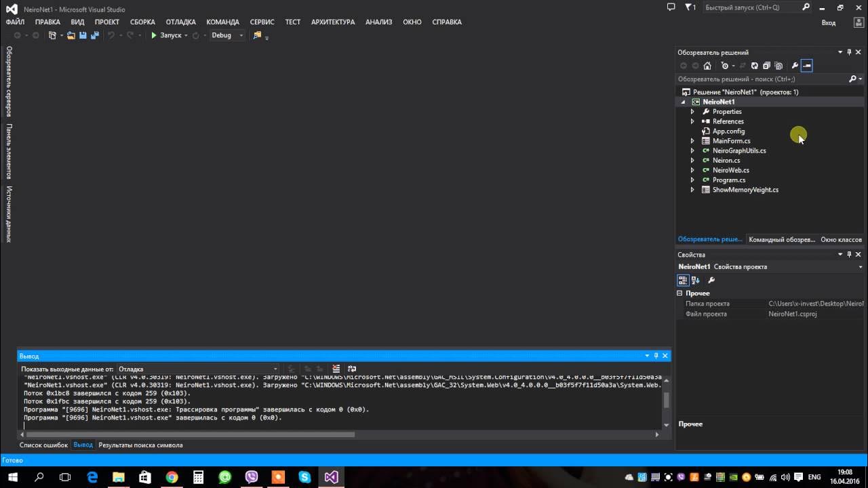Click Clear All icon in Output panel
The width and height of the screenshot is (868, 488).
(336, 369)
